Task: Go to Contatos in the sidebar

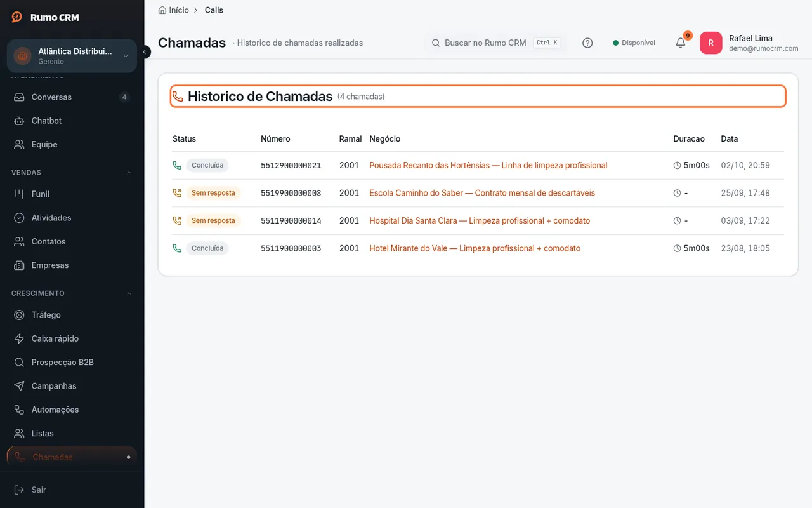Action: (72, 241)
